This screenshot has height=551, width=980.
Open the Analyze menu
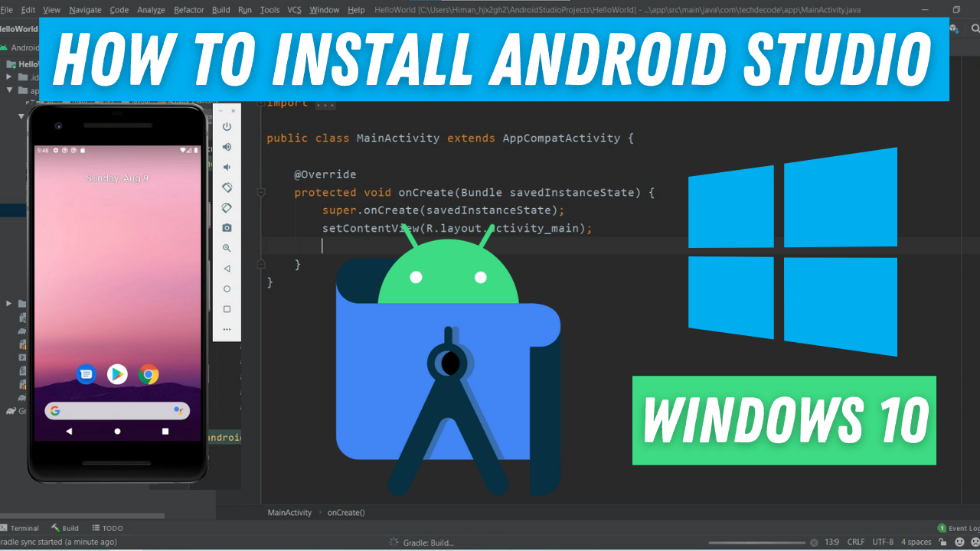pyautogui.click(x=151, y=10)
